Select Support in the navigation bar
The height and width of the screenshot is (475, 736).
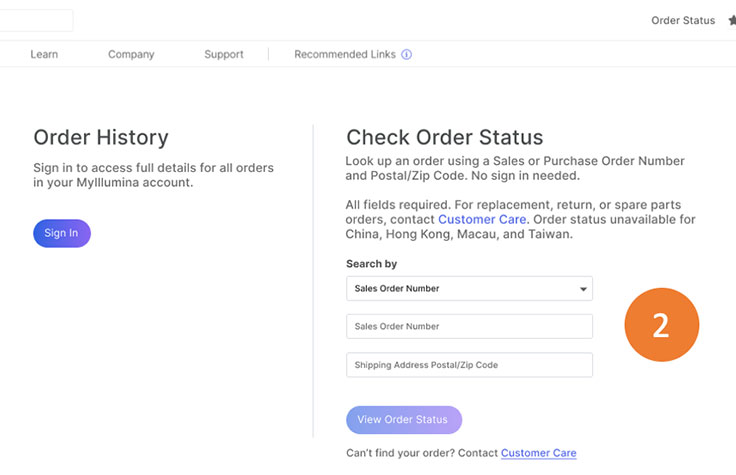[x=224, y=54]
